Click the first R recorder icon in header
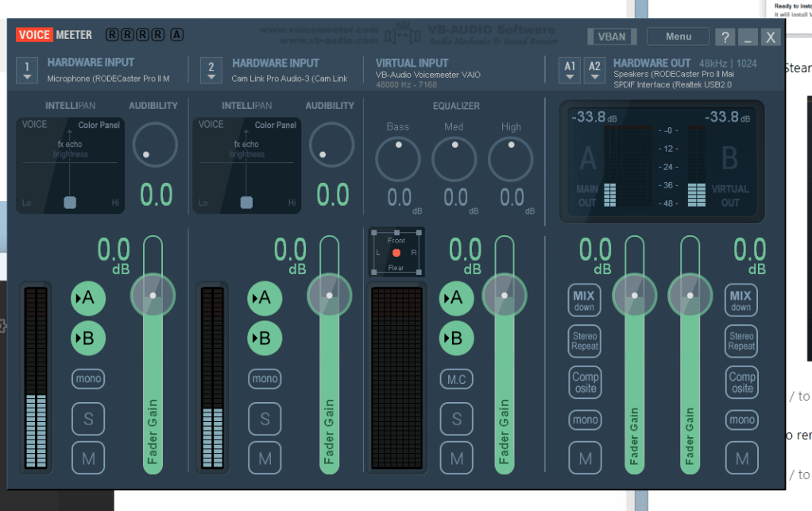Image resolution: width=812 pixels, height=511 pixels. (111, 35)
